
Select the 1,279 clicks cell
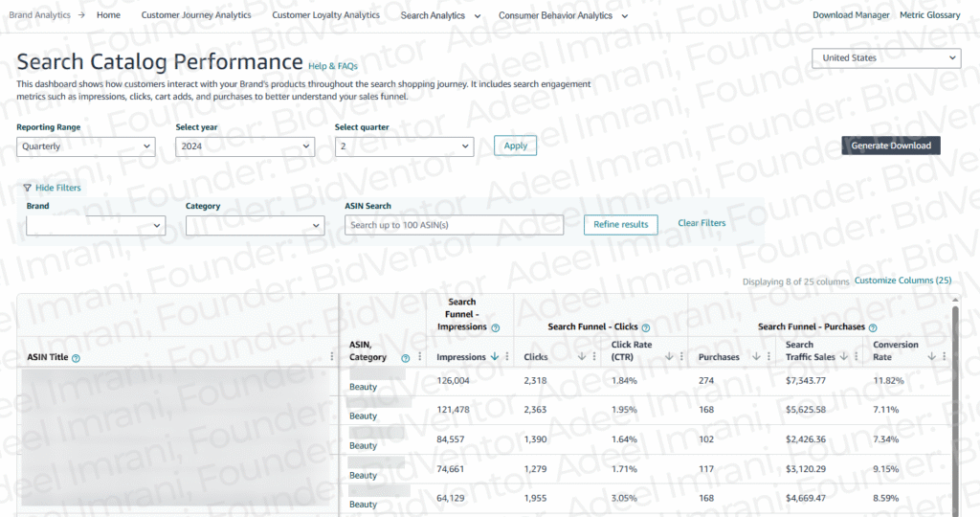pos(535,469)
